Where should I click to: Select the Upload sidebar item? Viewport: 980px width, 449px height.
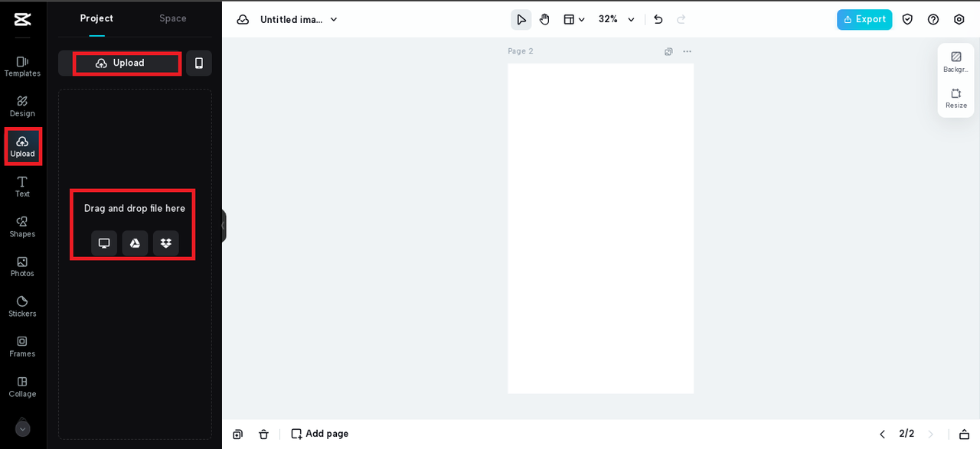(22, 146)
